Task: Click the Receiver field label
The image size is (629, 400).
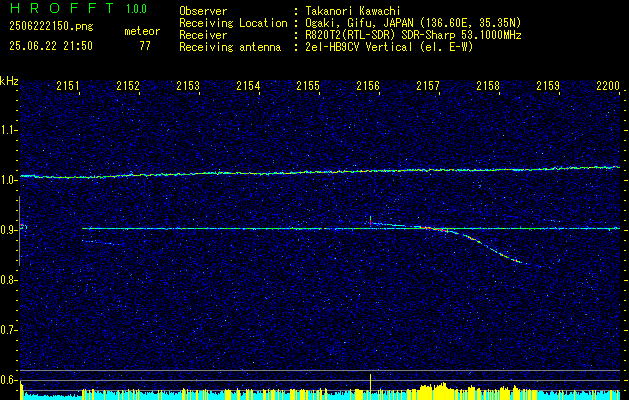Action: pos(203,35)
